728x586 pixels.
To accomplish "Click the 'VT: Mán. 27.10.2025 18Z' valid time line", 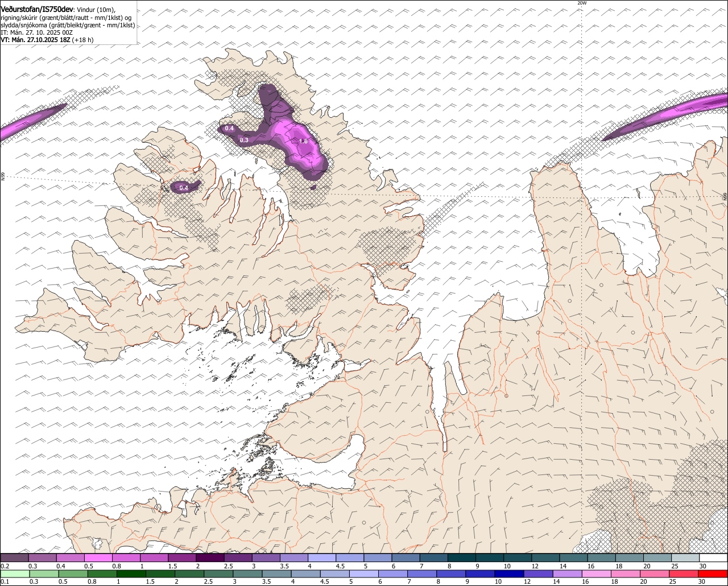I will [x=36, y=40].
